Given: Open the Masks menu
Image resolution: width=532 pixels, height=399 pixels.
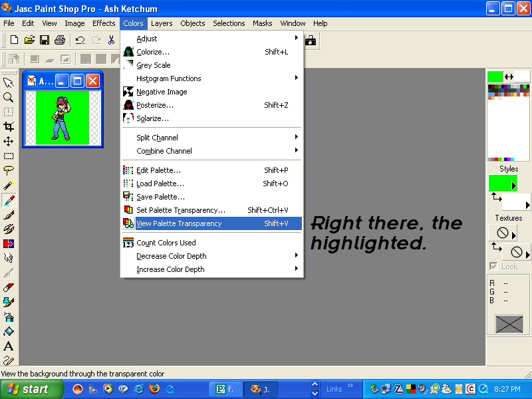Looking at the screenshot, I should point(262,23).
